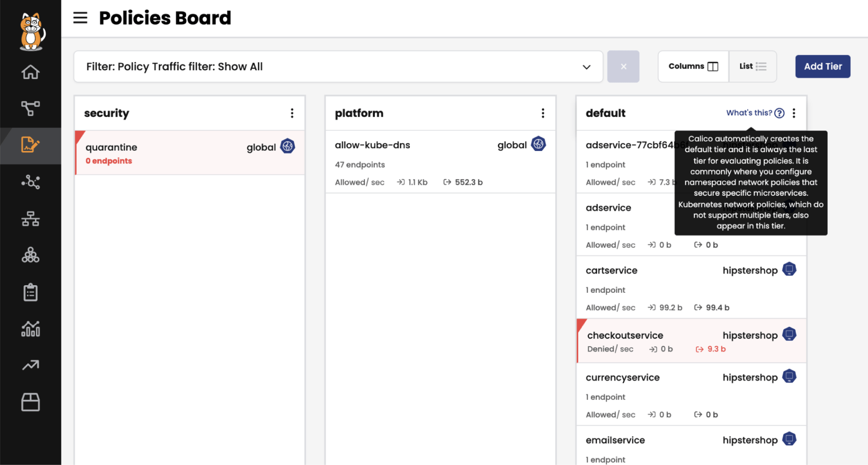Open the security tier options menu
This screenshot has height=465, width=868.
[x=292, y=113]
